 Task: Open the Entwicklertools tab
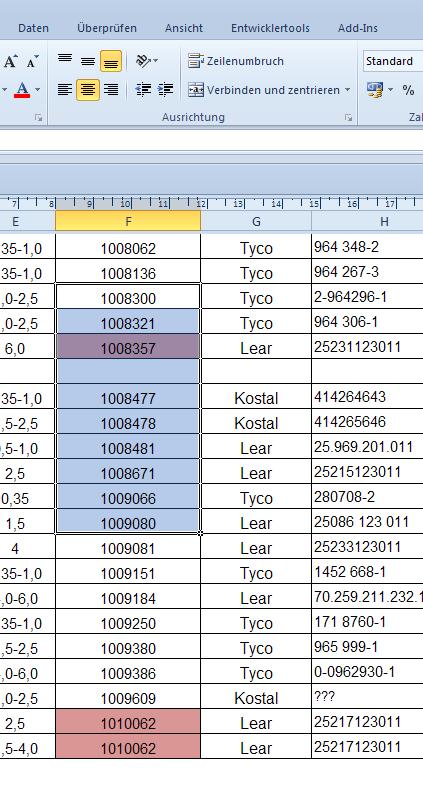click(270, 28)
